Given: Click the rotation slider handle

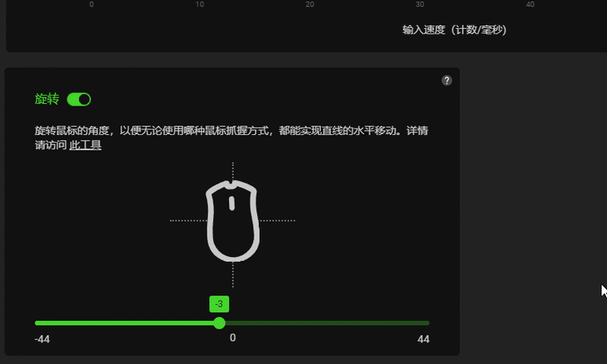Looking at the screenshot, I should click(220, 323).
